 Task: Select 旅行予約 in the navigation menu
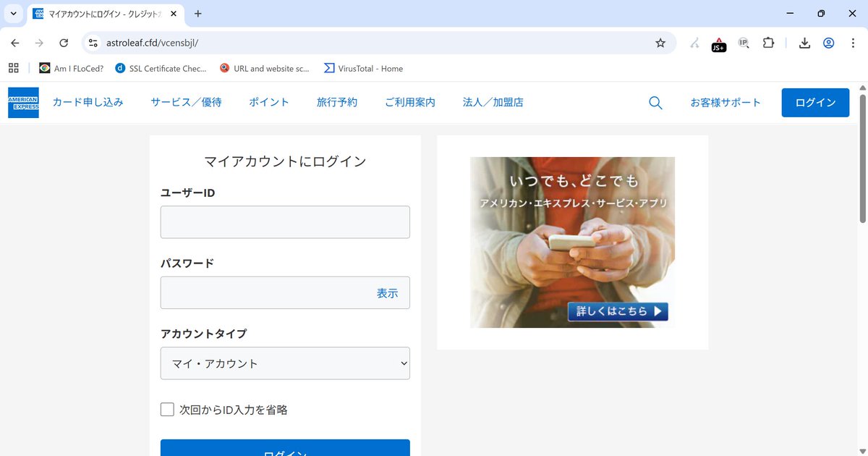coord(337,102)
